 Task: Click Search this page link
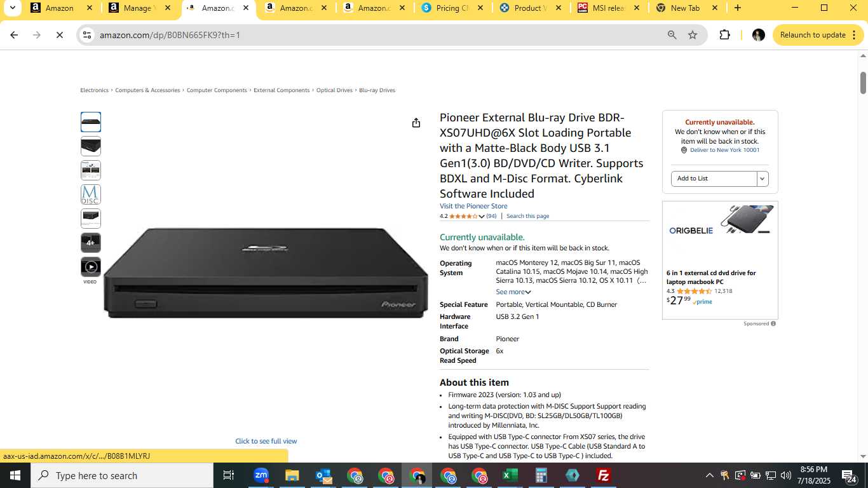pos(527,216)
